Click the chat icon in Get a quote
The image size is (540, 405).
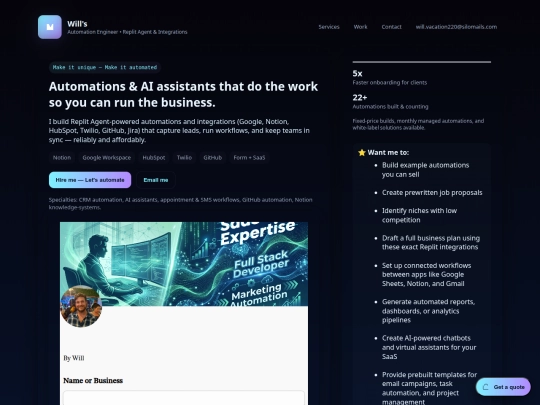coord(486,387)
